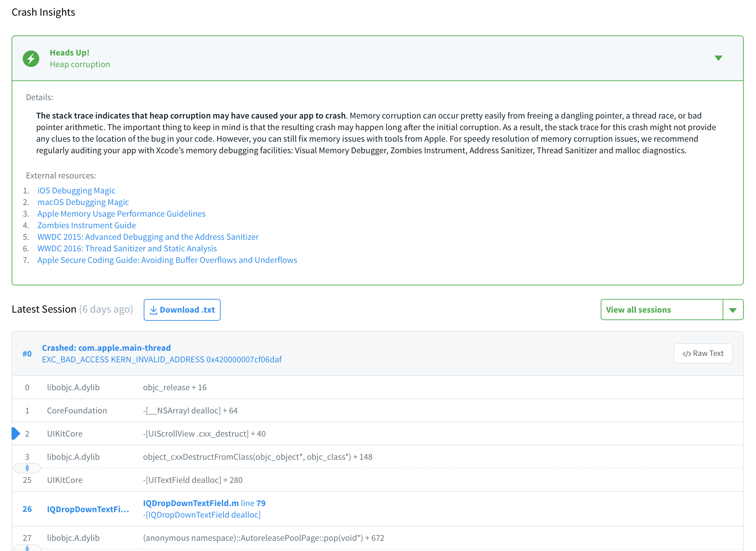Click the green lightning bolt insight icon
Viewport: 756px width, 551px height.
[30, 58]
